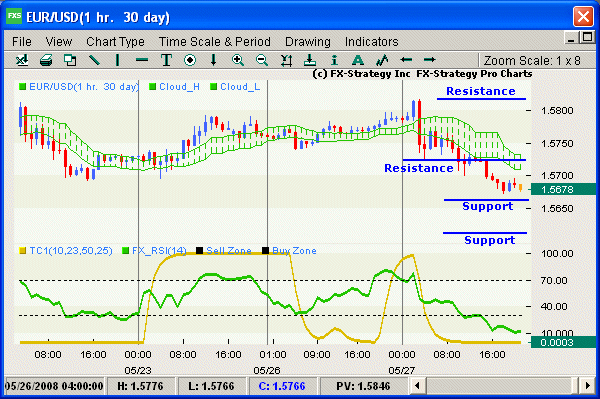This screenshot has height=399, width=600.
Task: Click the download data icon
Action: click(310, 60)
